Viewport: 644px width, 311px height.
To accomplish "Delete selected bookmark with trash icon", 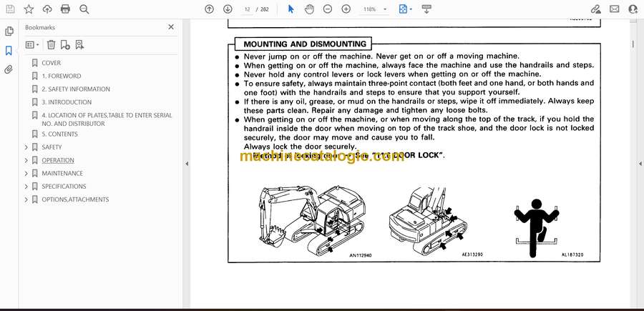I will pos(51,44).
